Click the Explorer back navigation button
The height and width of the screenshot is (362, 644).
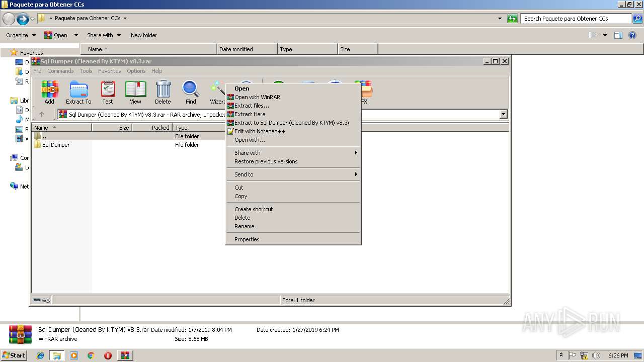9,19
